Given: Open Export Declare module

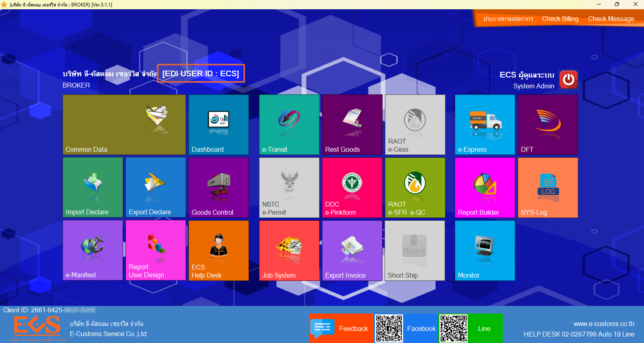Looking at the screenshot, I should point(155,187).
